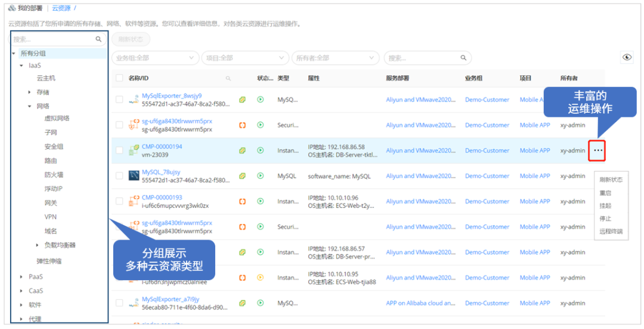Open the 业务组 filter dropdown
Image resolution: width=644 pixels, height=329 pixels.
tap(155, 58)
